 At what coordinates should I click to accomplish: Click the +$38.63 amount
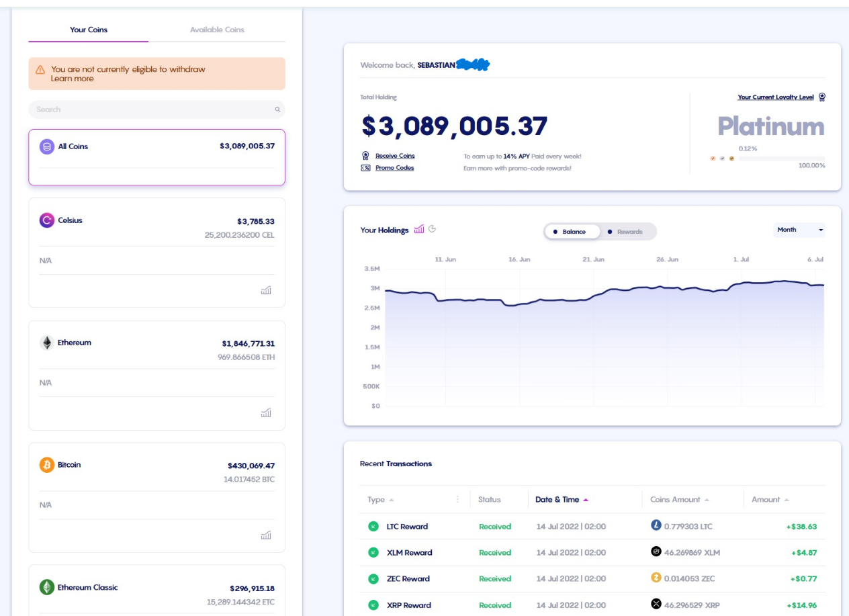coord(801,527)
